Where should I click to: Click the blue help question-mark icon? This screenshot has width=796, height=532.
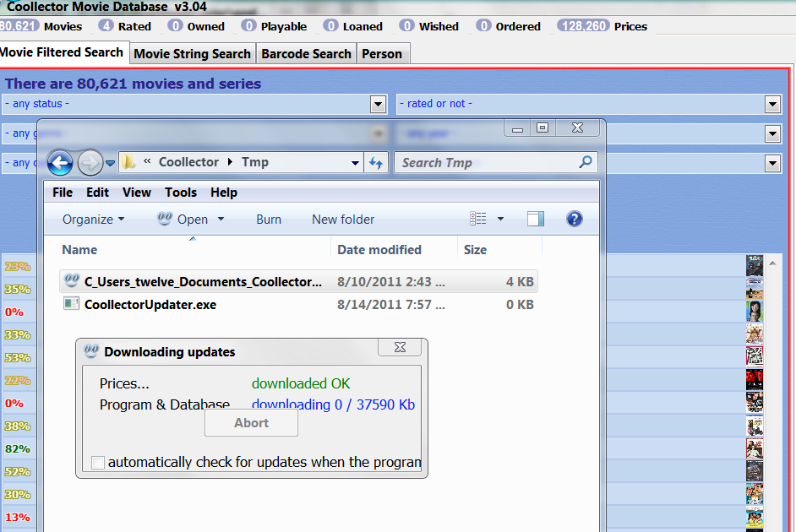pos(574,219)
